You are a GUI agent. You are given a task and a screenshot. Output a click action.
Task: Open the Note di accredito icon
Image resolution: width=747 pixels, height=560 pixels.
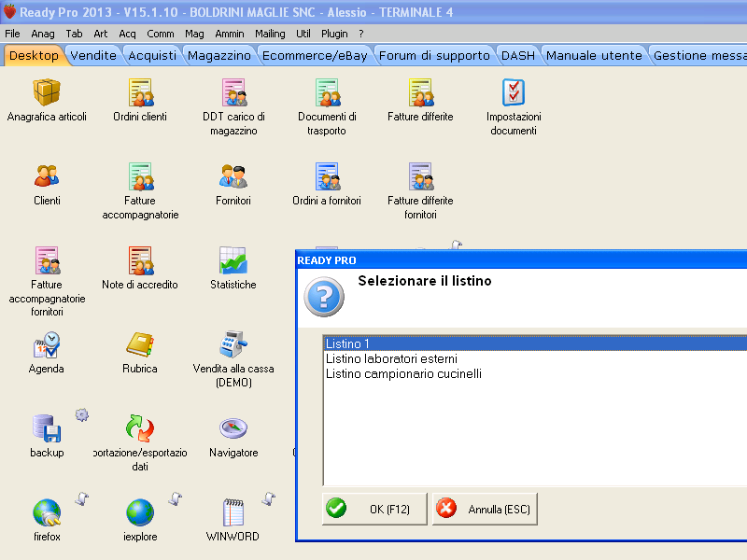click(140, 260)
